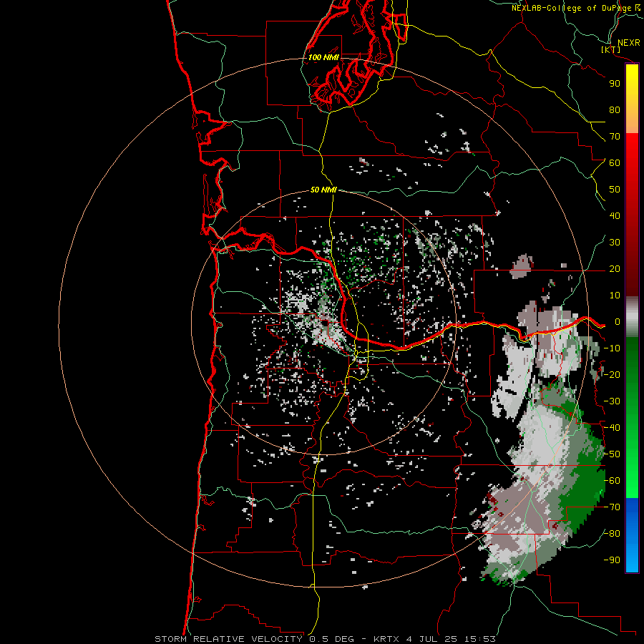Click the 0 value on the velocity scale
The image size is (644, 644).
tap(618, 322)
